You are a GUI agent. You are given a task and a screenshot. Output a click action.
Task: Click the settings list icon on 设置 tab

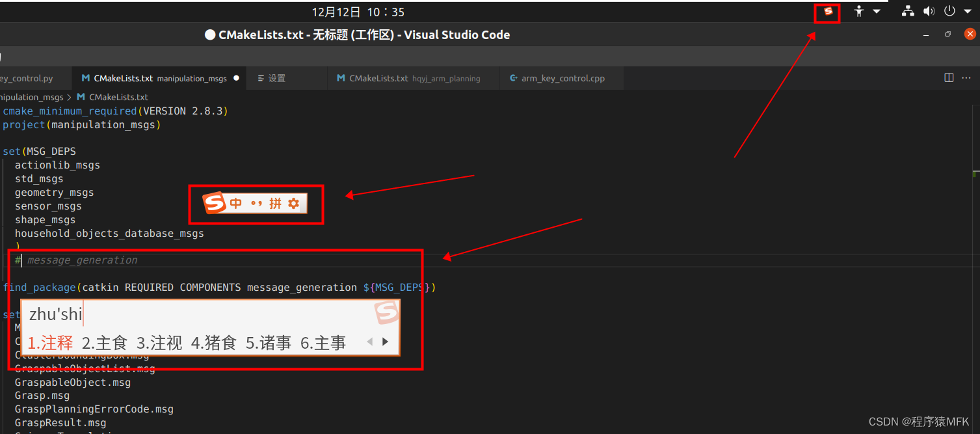(x=261, y=78)
